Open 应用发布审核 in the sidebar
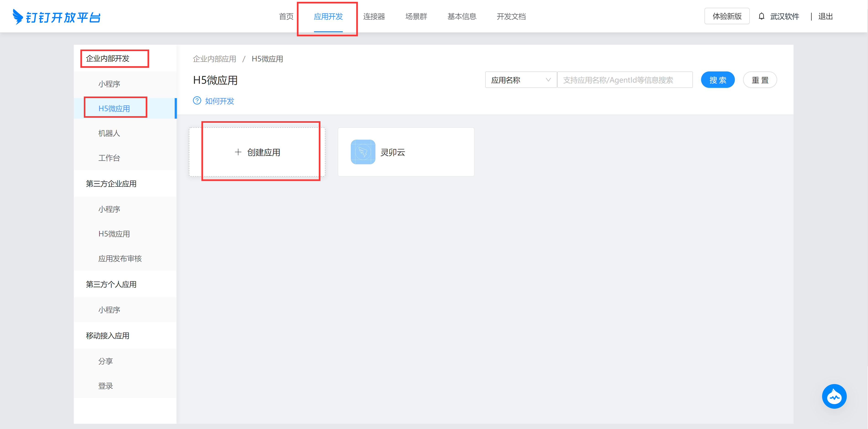868x429 pixels. coord(120,259)
